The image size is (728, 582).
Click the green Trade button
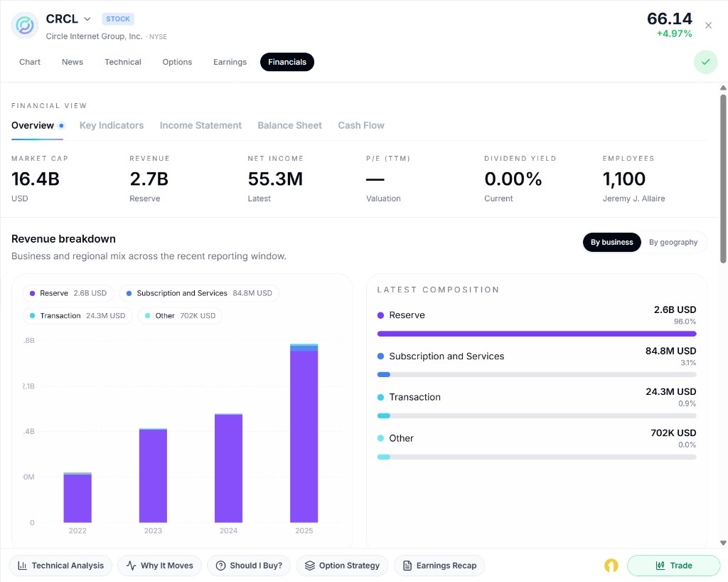point(674,565)
